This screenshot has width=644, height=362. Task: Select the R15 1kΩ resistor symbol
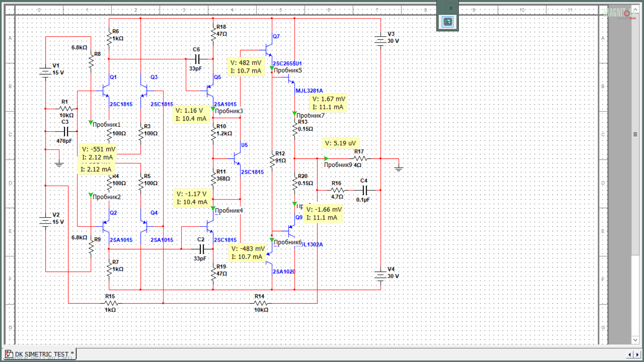111,303
